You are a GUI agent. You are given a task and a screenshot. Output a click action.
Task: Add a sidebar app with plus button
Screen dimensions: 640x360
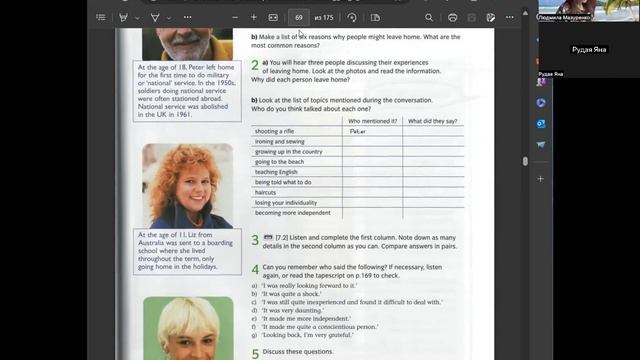(540, 179)
